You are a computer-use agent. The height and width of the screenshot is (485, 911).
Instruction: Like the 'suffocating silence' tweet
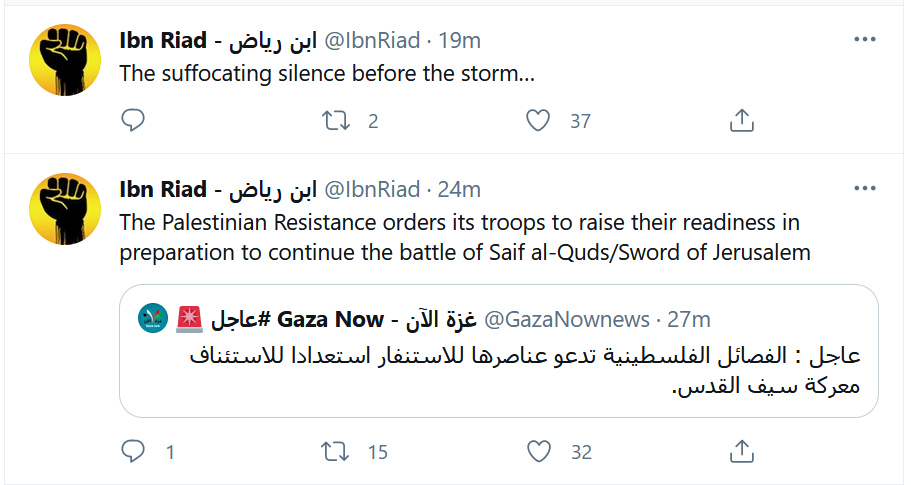[x=538, y=121]
